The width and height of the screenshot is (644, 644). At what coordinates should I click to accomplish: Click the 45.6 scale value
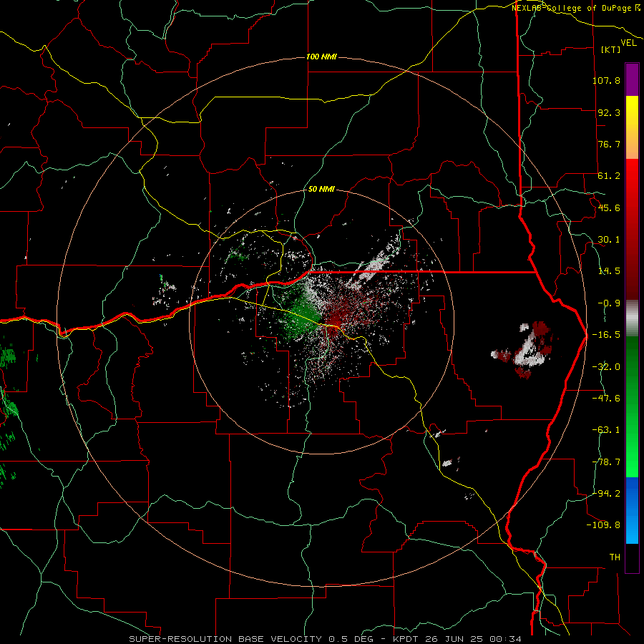pyautogui.click(x=609, y=208)
